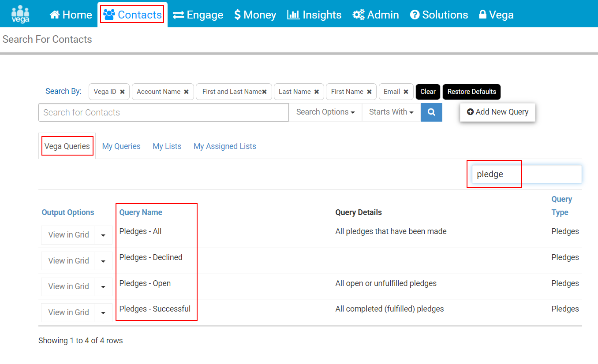Remove the Last Name filter tag
Image resolution: width=598 pixels, height=364 pixels.
tap(316, 92)
